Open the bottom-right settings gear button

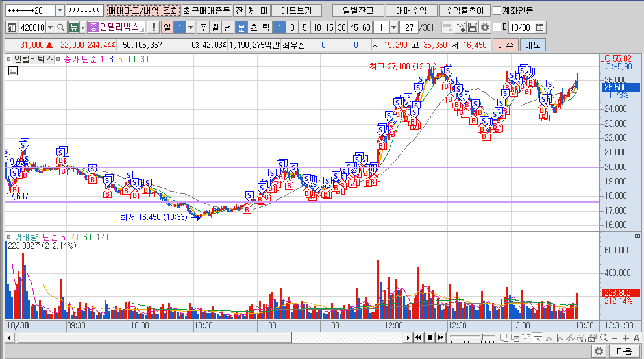[x=599, y=351]
